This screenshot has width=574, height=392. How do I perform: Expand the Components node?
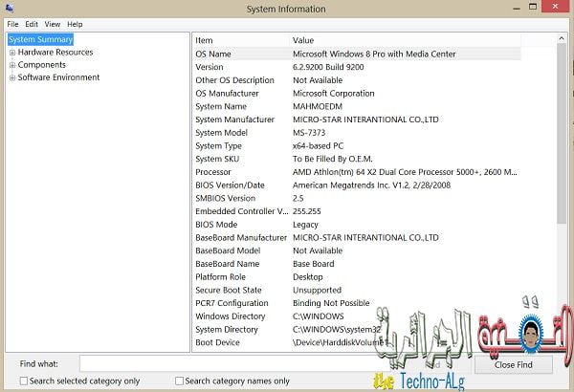[12, 65]
